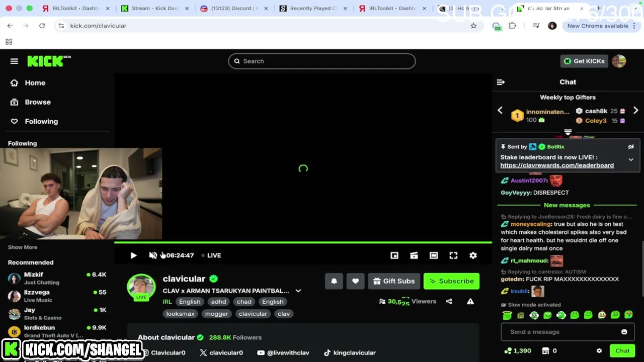Report the stream with warning icon
Viewport: 644px width, 362px height.
coord(470,302)
